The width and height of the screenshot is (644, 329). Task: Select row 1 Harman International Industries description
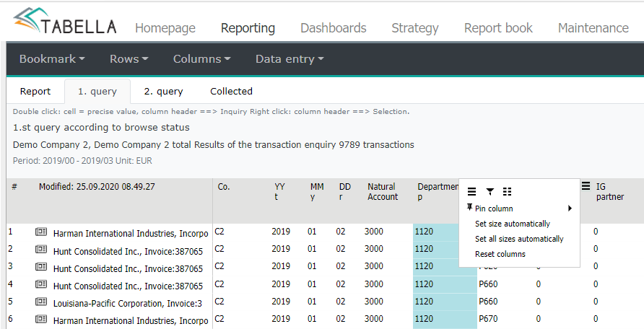coord(131,234)
